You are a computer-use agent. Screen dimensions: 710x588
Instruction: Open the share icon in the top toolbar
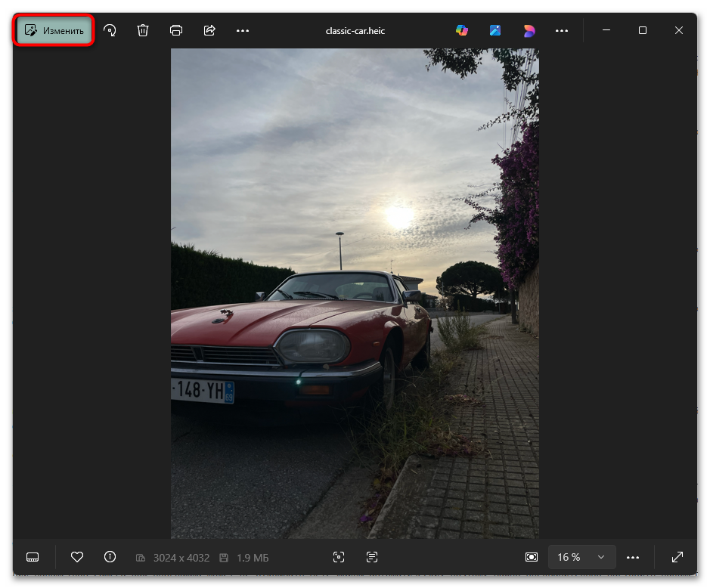209,30
